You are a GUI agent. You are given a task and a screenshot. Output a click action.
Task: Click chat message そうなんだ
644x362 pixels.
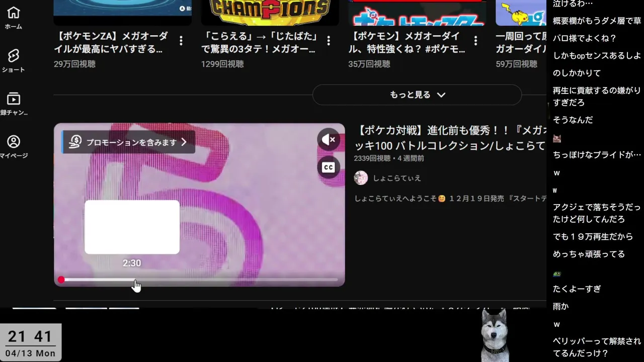[x=573, y=120]
